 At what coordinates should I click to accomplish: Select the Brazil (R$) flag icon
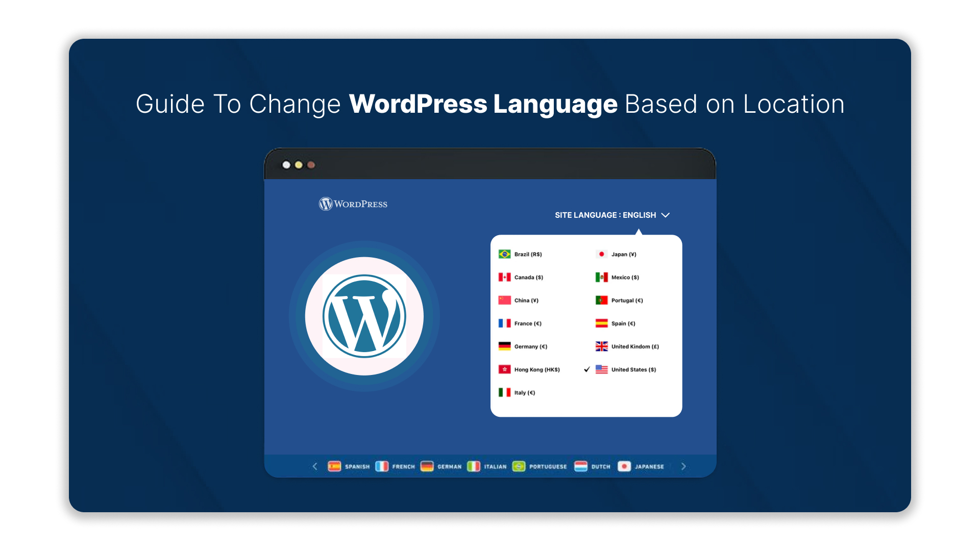click(x=504, y=254)
